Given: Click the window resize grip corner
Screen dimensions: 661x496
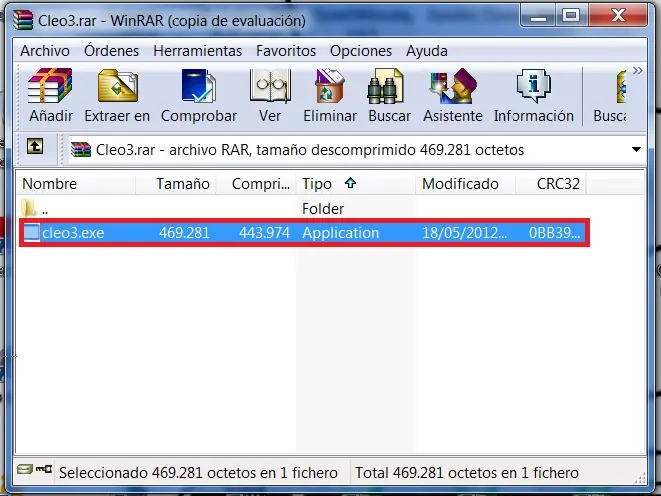Looking at the screenshot, I should (640, 477).
